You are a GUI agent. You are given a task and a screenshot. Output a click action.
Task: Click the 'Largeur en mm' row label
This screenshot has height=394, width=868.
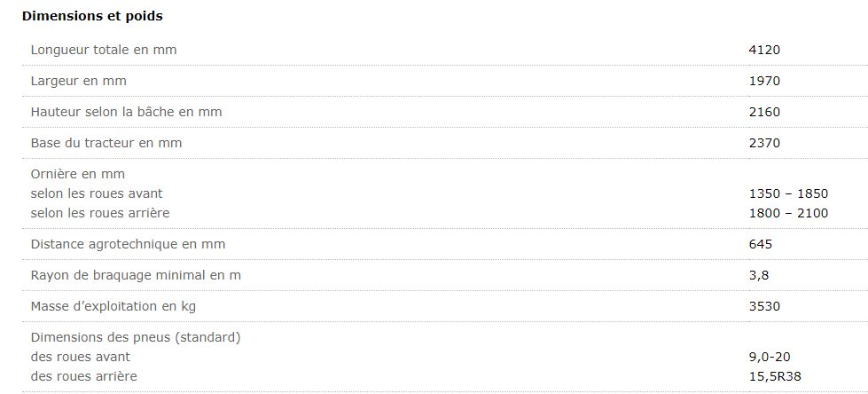(79, 81)
